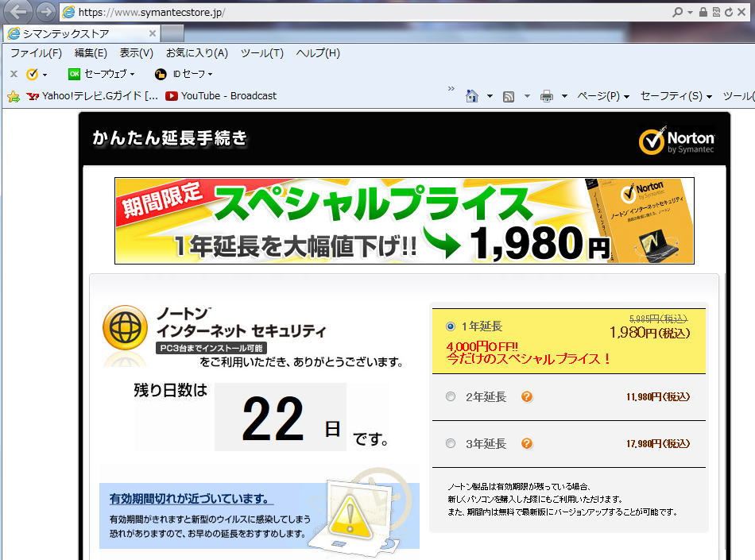Open the 表示(V) menu
Viewport: 755px width, 560px height.
(136, 53)
